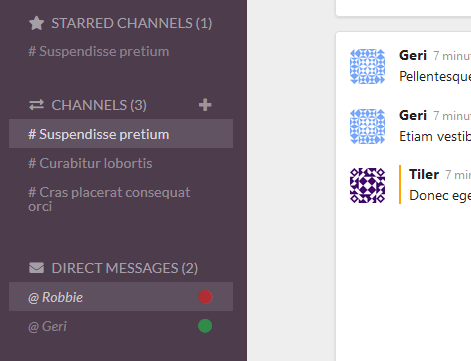Select highlighted Suspendisse pretium in Channels list
Viewport: 471px width, 361px height.
coord(121,134)
